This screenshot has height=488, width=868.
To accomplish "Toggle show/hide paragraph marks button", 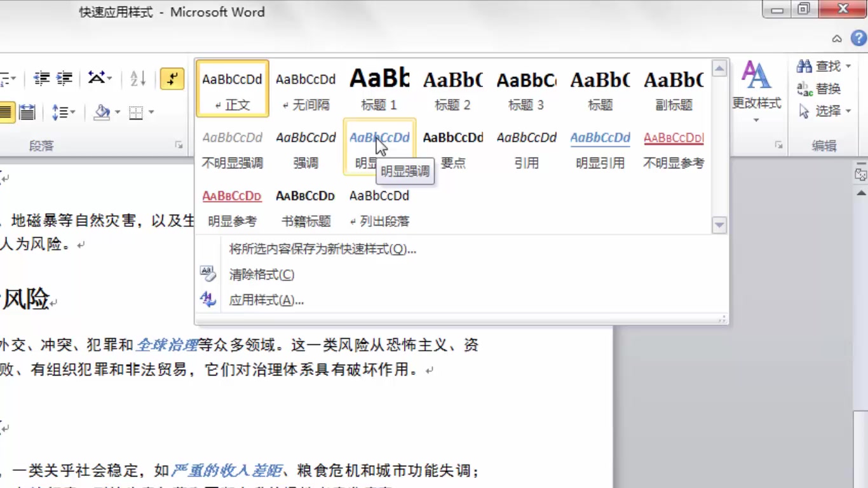I will coord(172,78).
